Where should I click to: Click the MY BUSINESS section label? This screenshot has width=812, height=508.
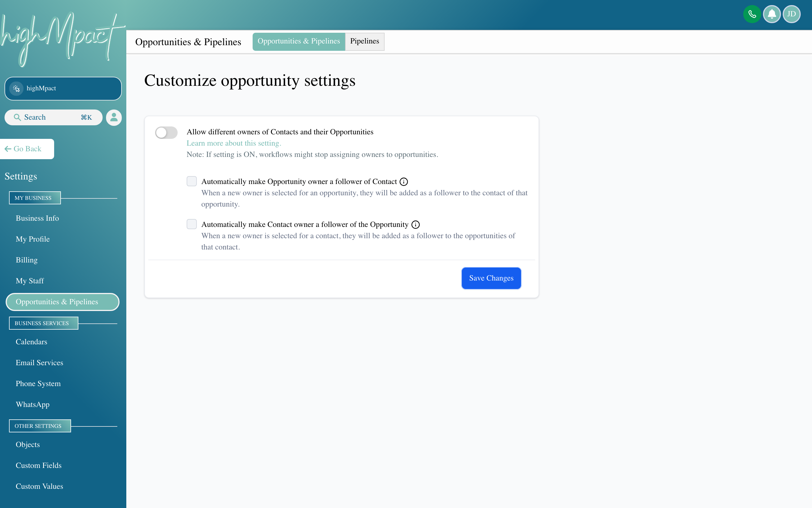coord(35,198)
